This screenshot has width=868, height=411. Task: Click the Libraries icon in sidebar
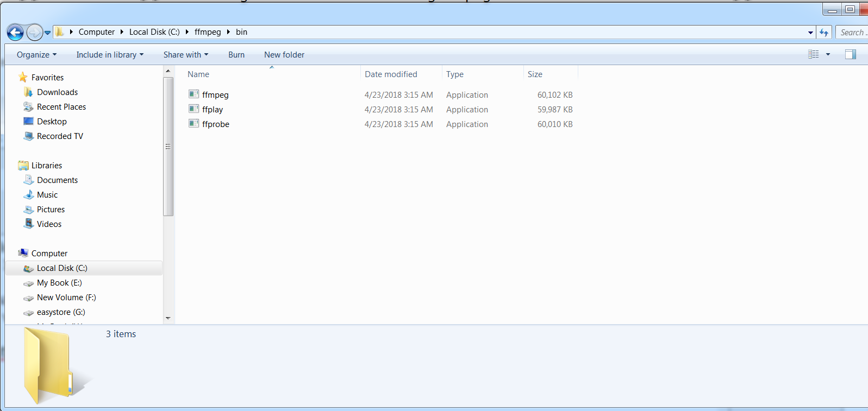[23, 165]
